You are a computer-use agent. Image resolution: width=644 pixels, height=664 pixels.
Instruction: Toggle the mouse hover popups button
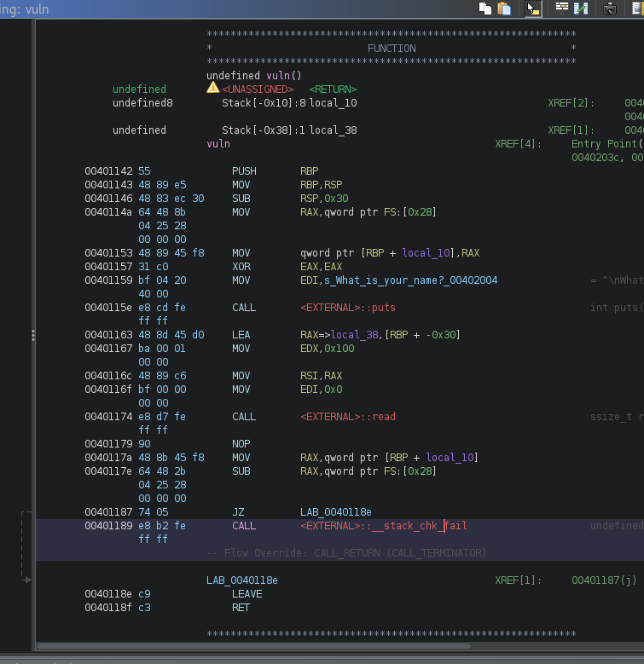(533, 9)
